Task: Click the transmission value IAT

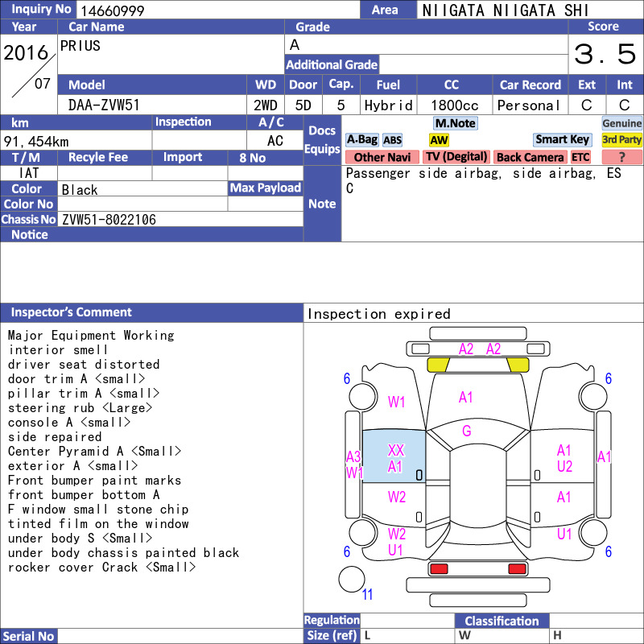Action: tap(29, 173)
